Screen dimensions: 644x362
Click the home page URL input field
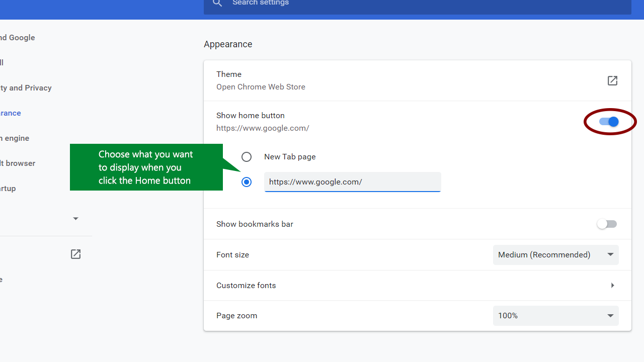(352, 182)
